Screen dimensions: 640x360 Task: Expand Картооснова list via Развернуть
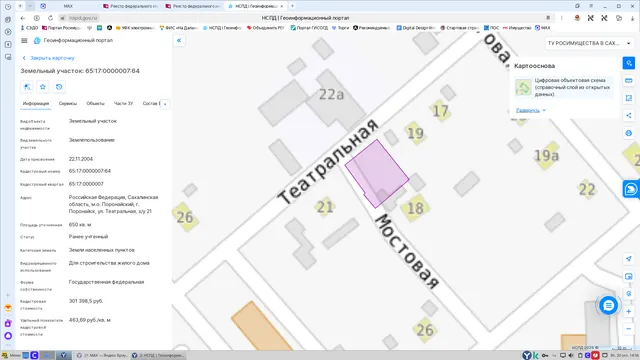pyautogui.click(x=531, y=110)
